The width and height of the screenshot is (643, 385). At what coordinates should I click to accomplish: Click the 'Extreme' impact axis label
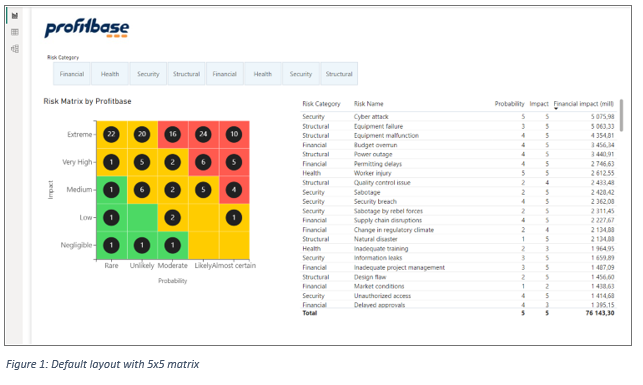(80, 134)
